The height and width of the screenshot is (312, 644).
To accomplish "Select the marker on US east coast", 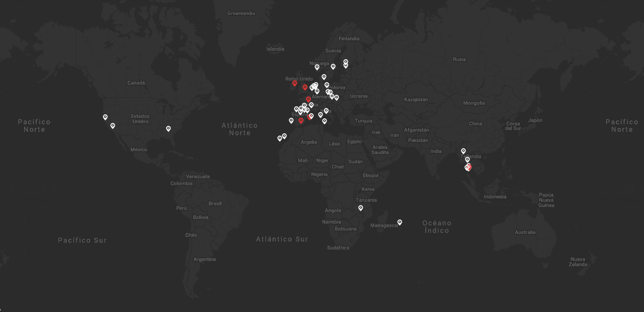I will click(x=168, y=129).
